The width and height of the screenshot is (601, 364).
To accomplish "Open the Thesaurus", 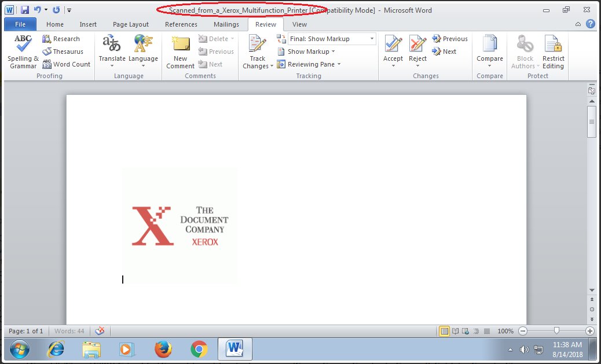I will click(63, 52).
